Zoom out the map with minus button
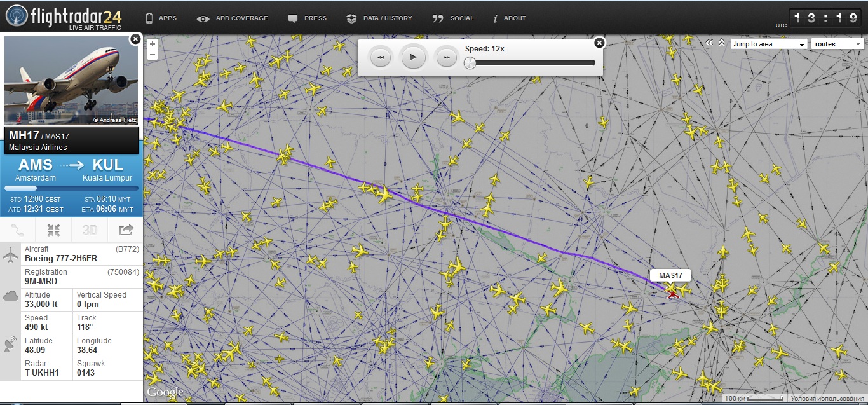The image size is (868, 405). point(153,55)
